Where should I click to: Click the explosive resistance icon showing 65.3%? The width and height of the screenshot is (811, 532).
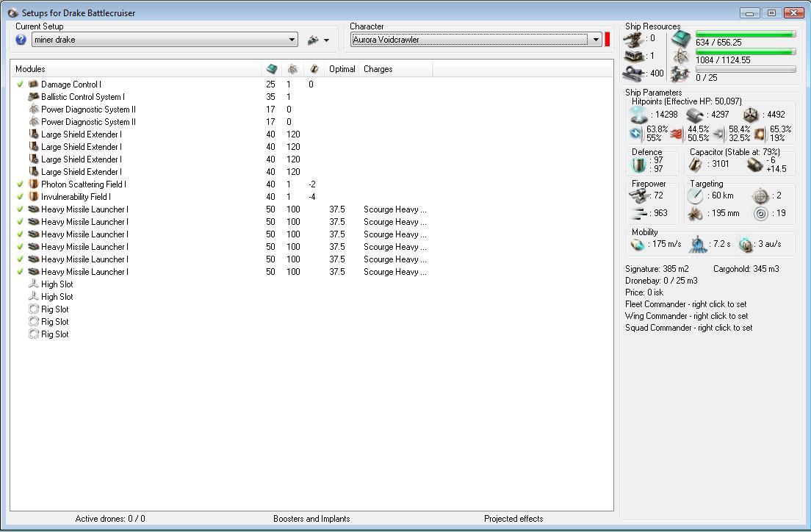[x=760, y=134]
